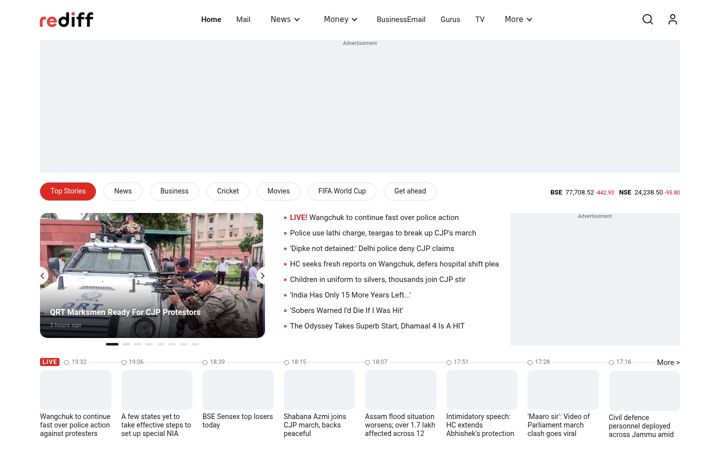Screen dimensions: 720x450
Task: Open the user account icon
Action: [x=672, y=19]
